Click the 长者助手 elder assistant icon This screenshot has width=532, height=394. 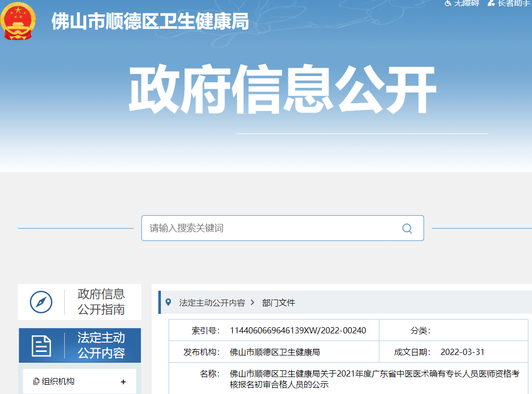(x=491, y=4)
